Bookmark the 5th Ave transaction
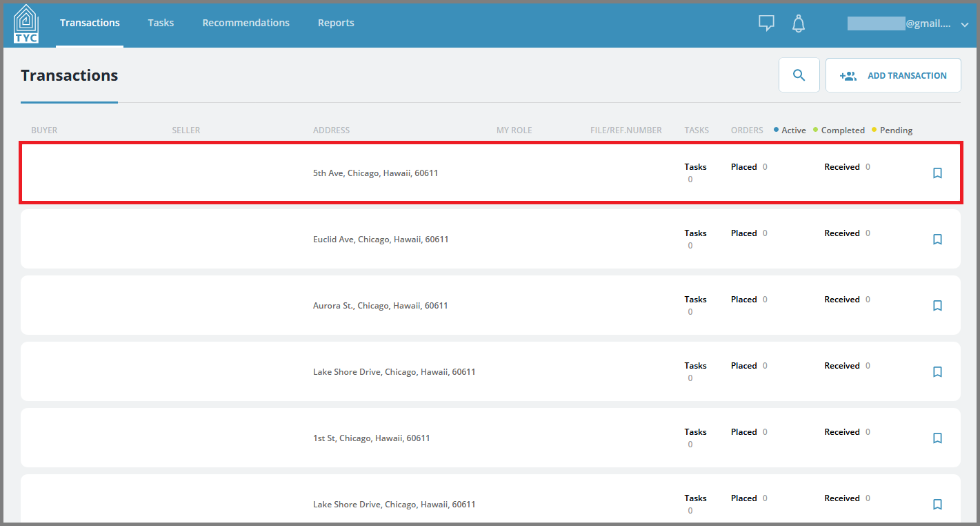 pyautogui.click(x=937, y=173)
